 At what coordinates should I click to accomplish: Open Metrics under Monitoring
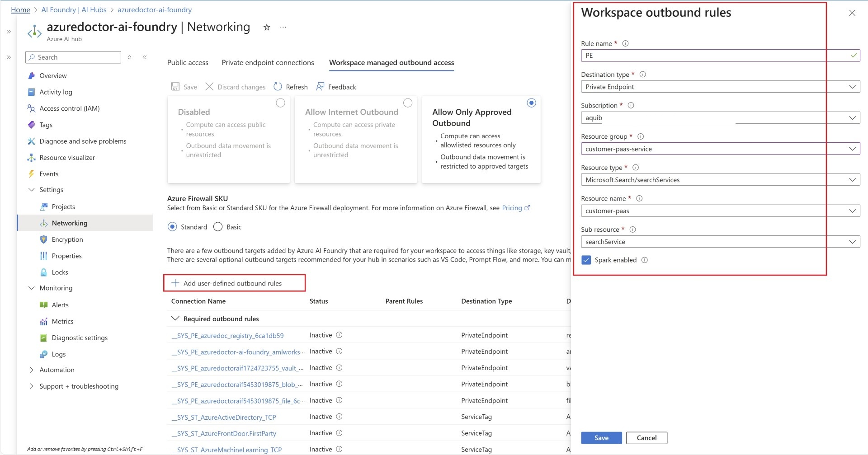point(62,321)
